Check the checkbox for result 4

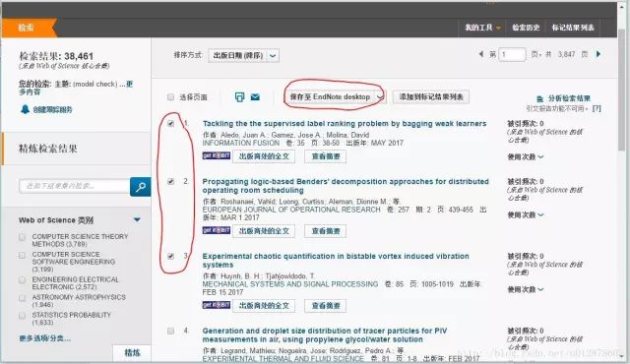[170, 331]
